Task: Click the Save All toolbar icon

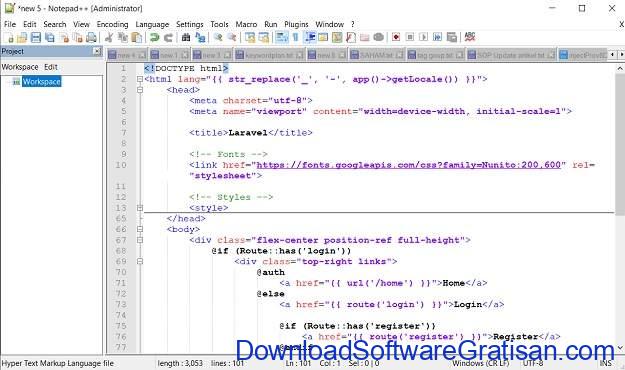Action: (x=50, y=37)
